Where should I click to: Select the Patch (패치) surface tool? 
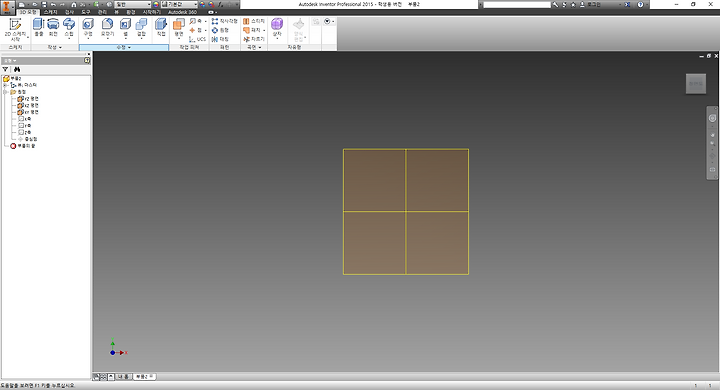[254, 30]
